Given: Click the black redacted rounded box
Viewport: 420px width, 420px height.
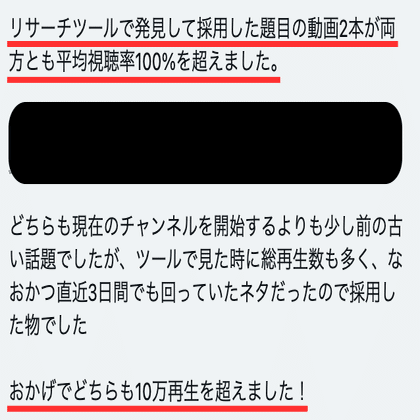Looking at the screenshot, I should pos(205,143).
